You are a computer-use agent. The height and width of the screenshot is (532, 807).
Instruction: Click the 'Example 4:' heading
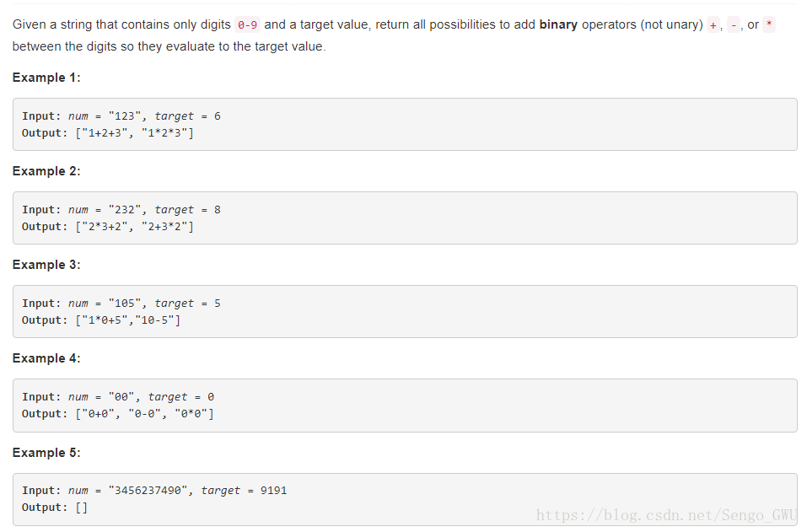(46, 358)
